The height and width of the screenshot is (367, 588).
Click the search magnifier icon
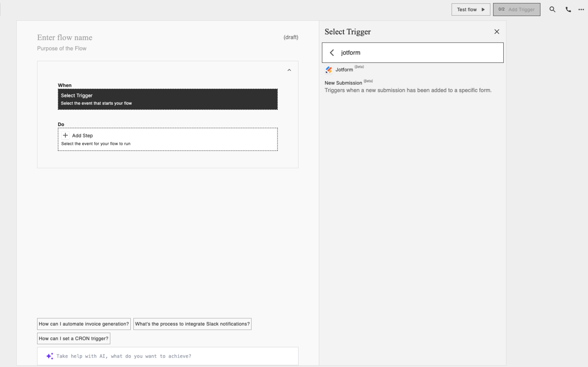[552, 10]
